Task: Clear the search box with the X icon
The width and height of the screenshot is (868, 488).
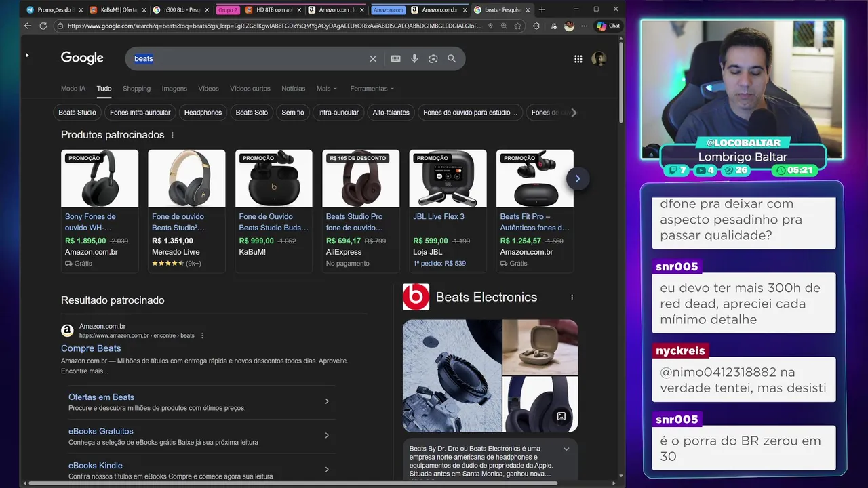Action: point(373,59)
